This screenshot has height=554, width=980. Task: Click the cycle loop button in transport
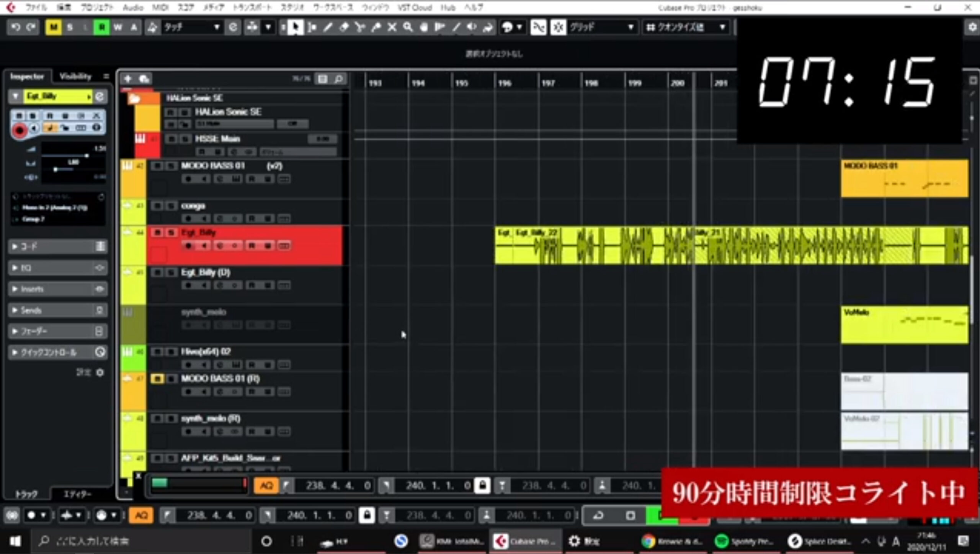click(x=598, y=516)
